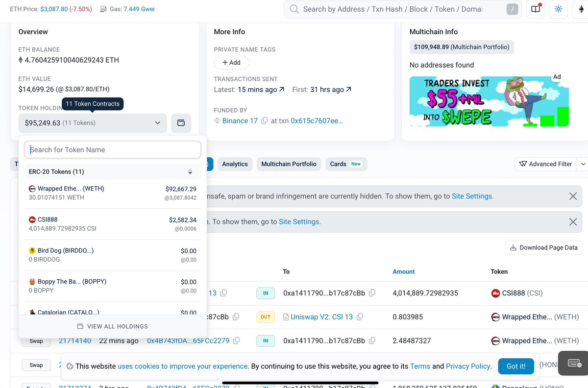Click the search box slash shortcut button
The height and width of the screenshot is (388, 588).
512,9
